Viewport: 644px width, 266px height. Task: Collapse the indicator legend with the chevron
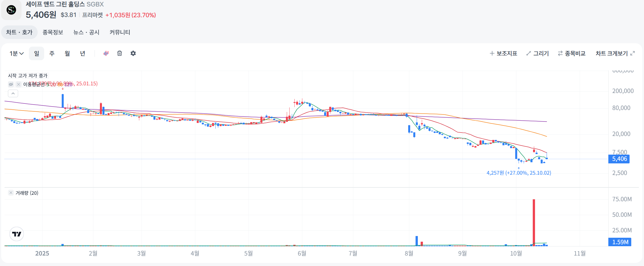(x=13, y=93)
